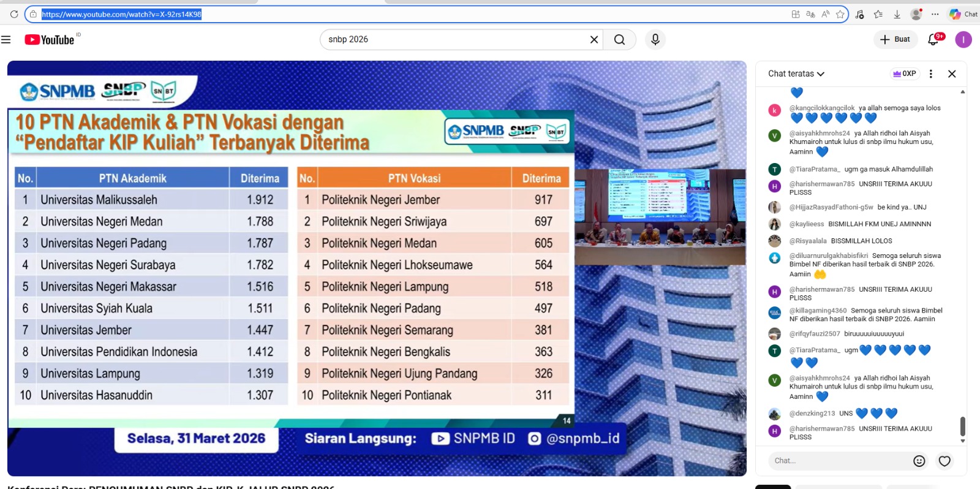
Task: Open @diluarnurulgakhabisfikri chat author
Action: pyautogui.click(x=829, y=256)
